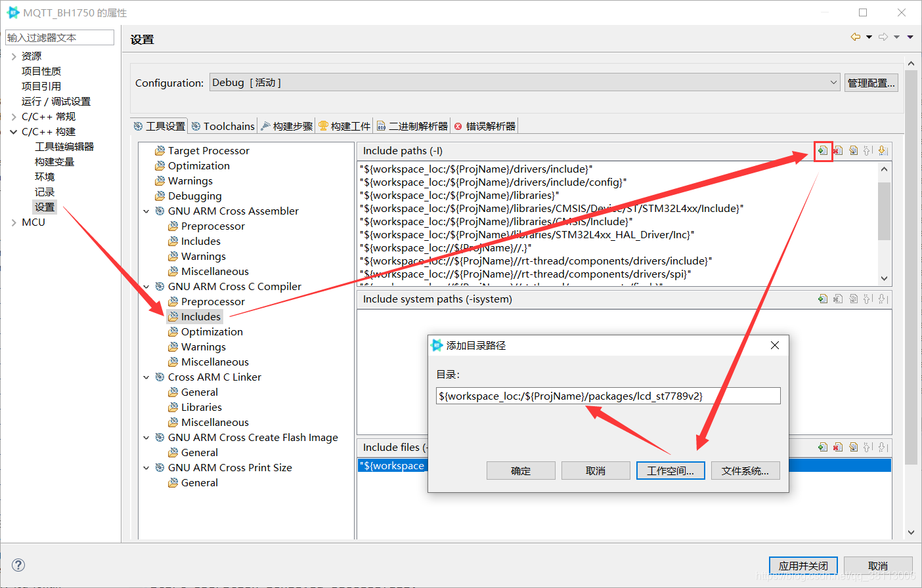Expand the MCU section in the sidebar
Screen dimensions: 922x588
14,222
